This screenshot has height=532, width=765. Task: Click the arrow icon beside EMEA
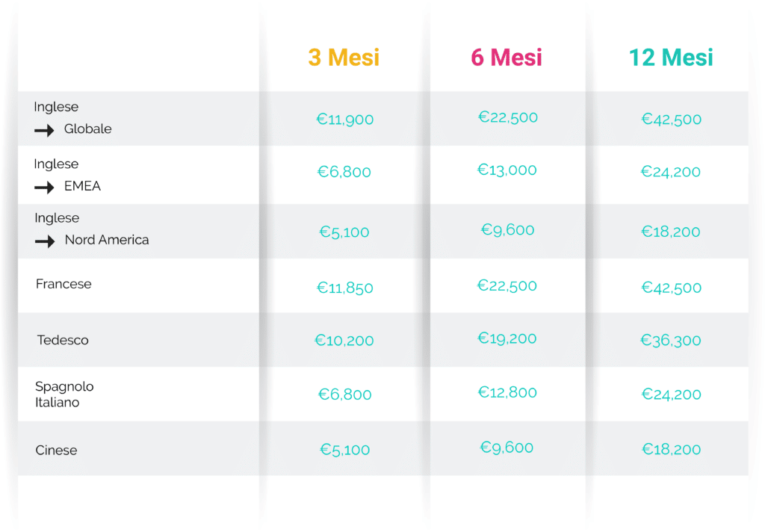pyautogui.click(x=44, y=188)
